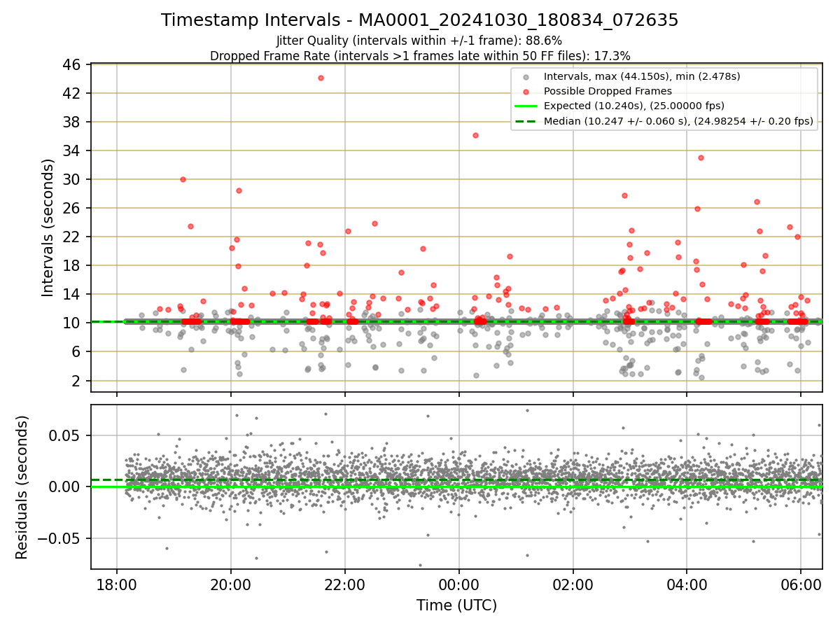Click the red outlier point near 33 seconds after 04:00
Screen dimensions: 840x630
701,157
